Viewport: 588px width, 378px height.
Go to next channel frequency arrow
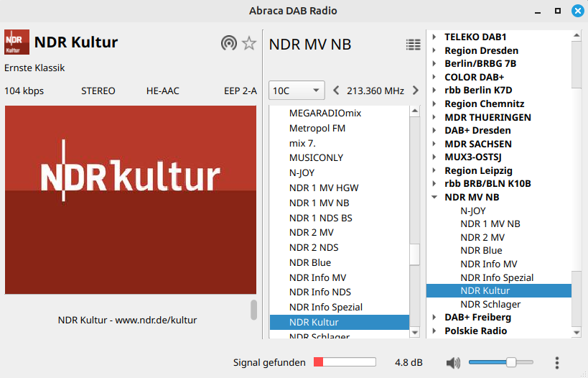point(415,91)
